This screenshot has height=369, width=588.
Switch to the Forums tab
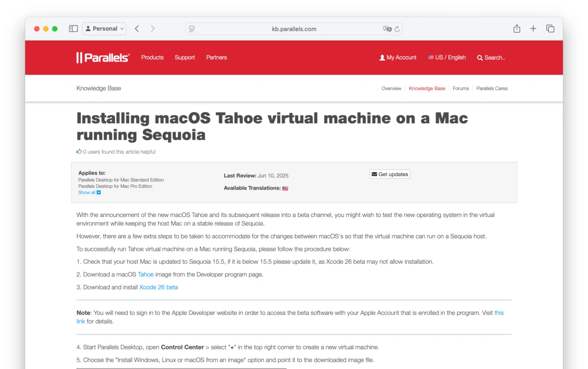point(460,88)
